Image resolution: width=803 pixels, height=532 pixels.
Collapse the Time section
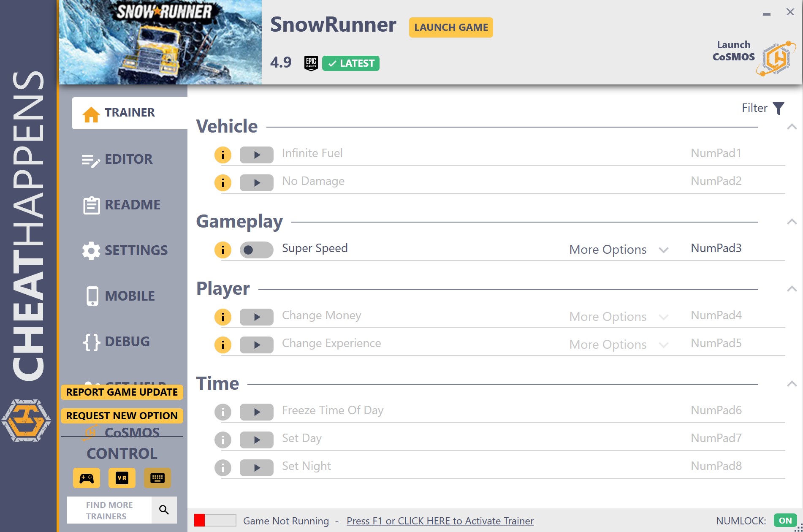[792, 384]
